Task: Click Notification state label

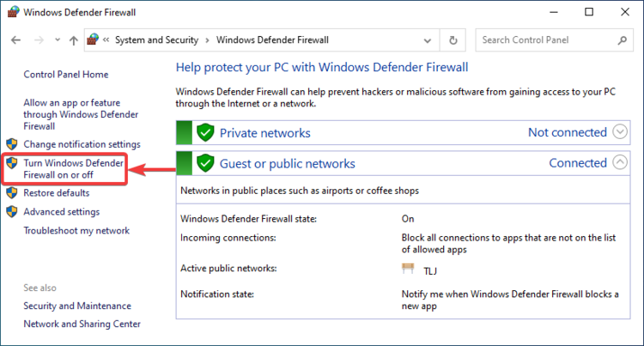Action: 217,294
